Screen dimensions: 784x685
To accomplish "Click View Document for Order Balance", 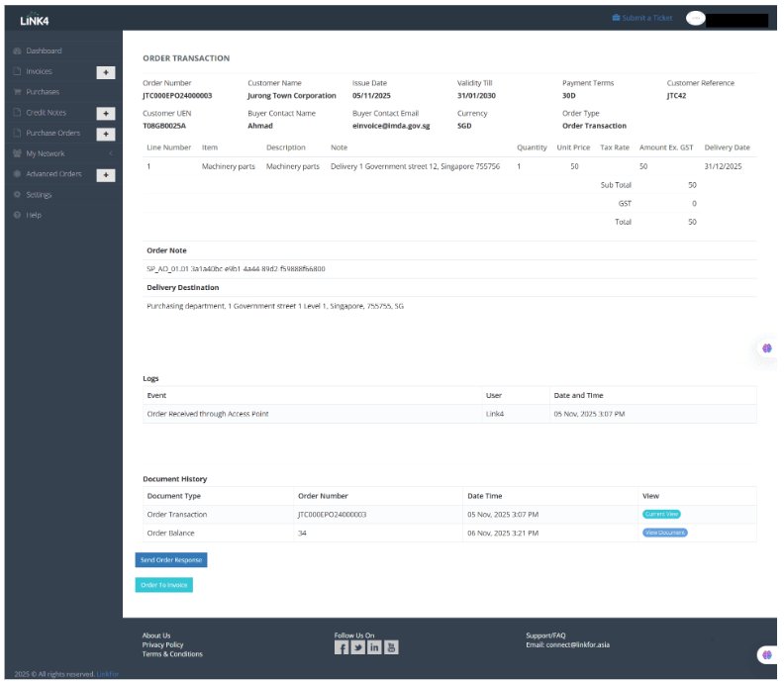I will 664,533.
